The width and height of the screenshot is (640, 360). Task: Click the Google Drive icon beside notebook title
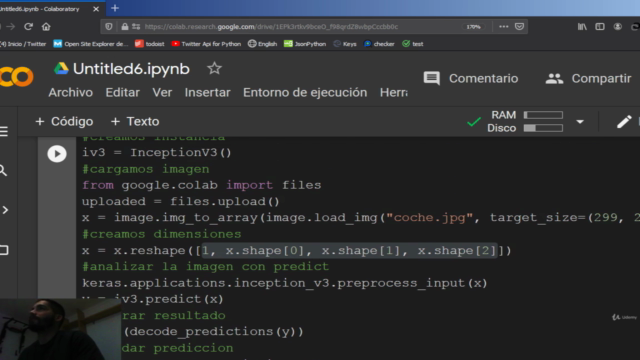pyautogui.click(x=61, y=69)
